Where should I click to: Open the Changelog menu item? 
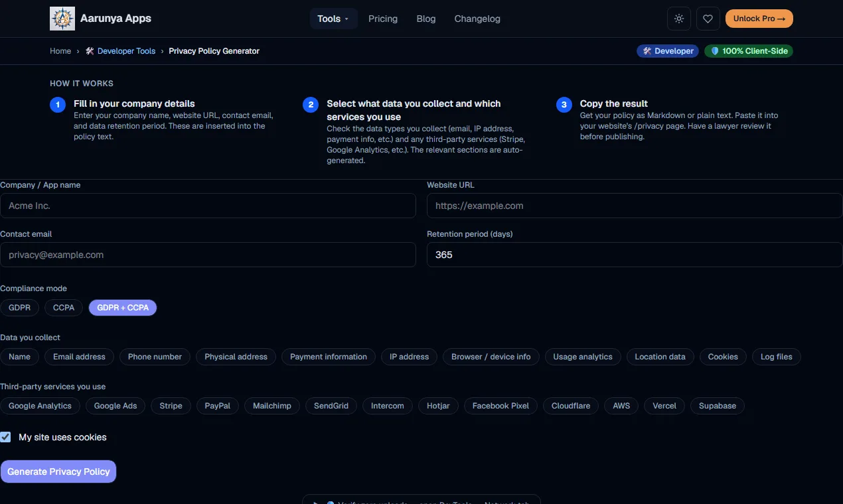(x=477, y=19)
